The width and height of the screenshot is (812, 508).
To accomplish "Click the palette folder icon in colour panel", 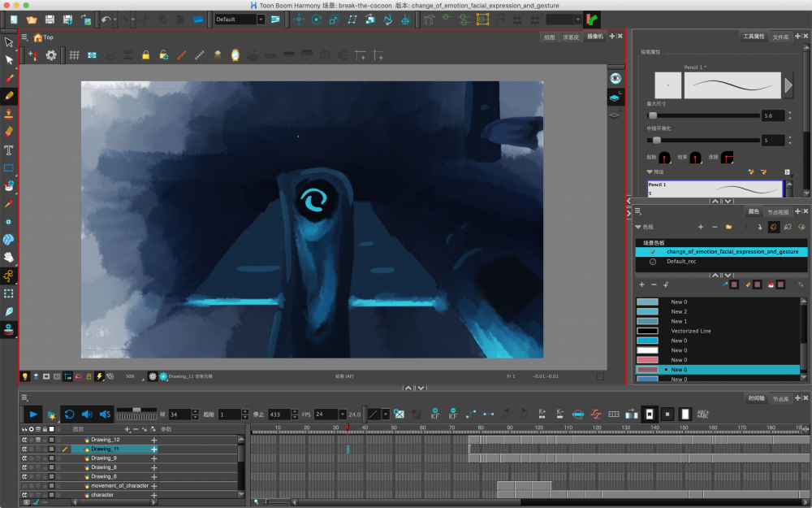I will (x=728, y=227).
